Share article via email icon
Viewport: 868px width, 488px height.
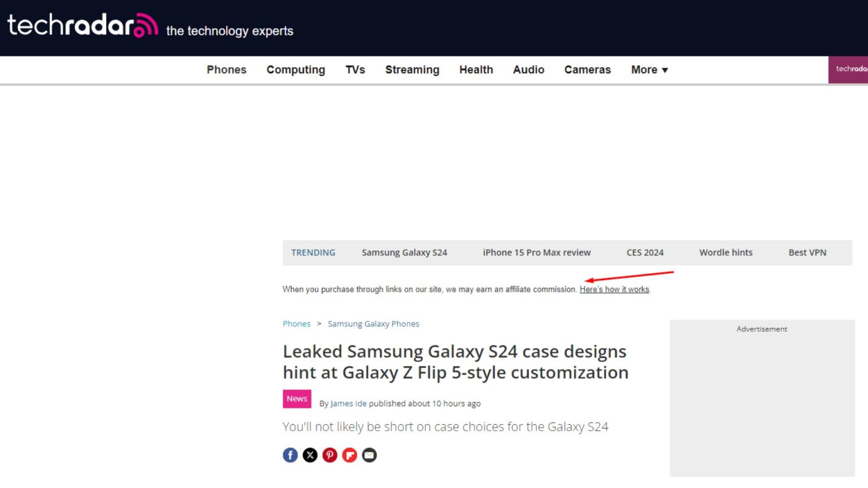click(x=370, y=455)
